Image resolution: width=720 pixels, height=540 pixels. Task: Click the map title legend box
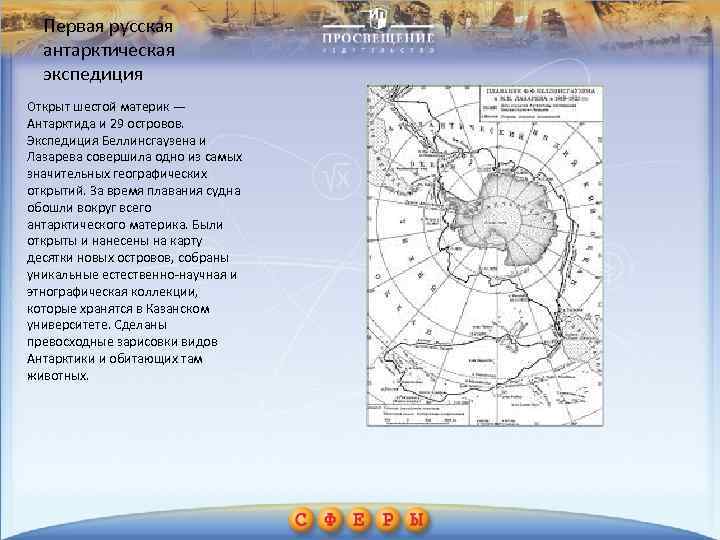[541, 103]
